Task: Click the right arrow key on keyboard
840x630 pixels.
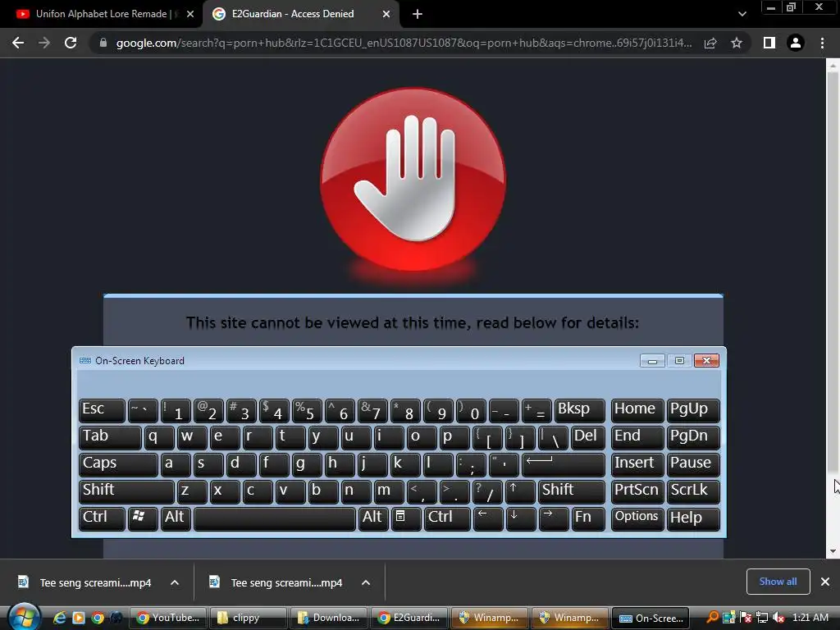Action: [x=554, y=518]
